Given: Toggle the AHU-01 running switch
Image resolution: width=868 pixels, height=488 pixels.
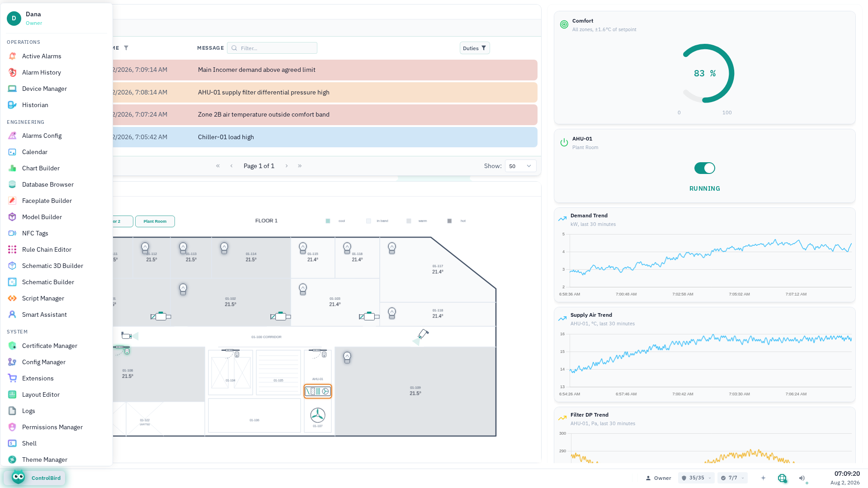Looking at the screenshot, I should (x=705, y=168).
